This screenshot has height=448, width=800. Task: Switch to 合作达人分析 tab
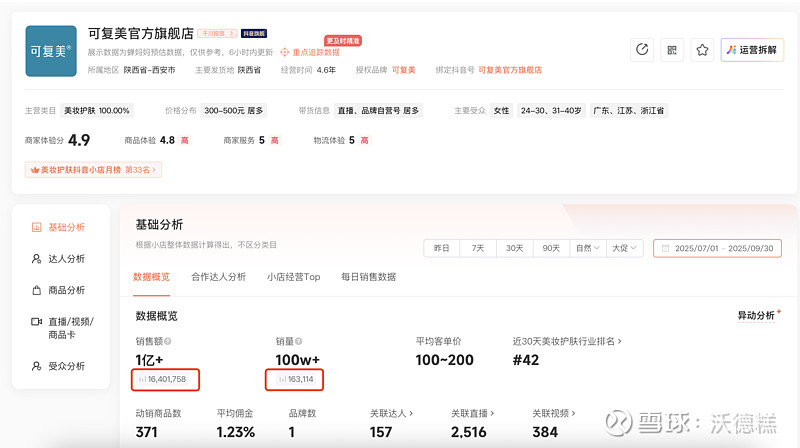(218, 277)
